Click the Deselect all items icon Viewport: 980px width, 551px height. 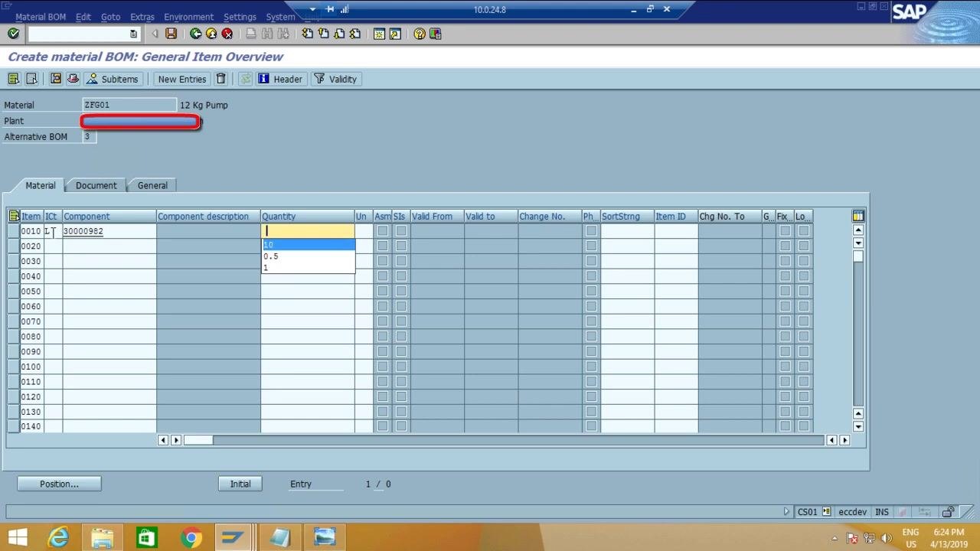point(31,79)
